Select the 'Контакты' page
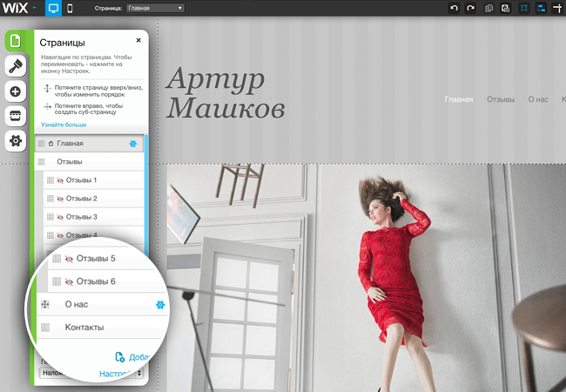The height and width of the screenshot is (392, 566). [x=103, y=328]
